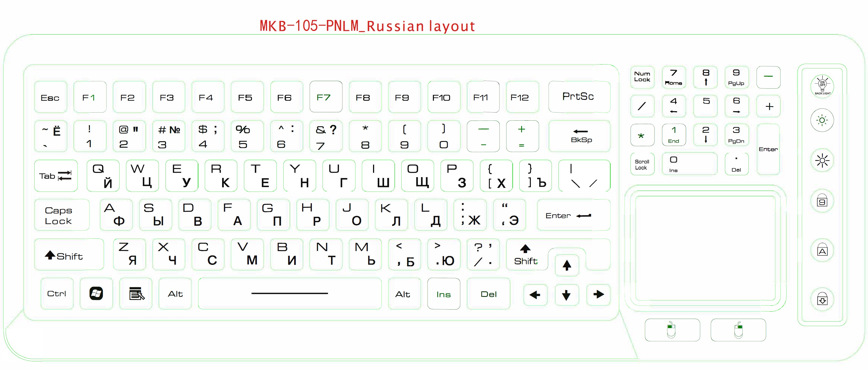The height and width of the screenshot is (370, 868).
Task: Click the left mouse button key
Action: tap(672, 330)
